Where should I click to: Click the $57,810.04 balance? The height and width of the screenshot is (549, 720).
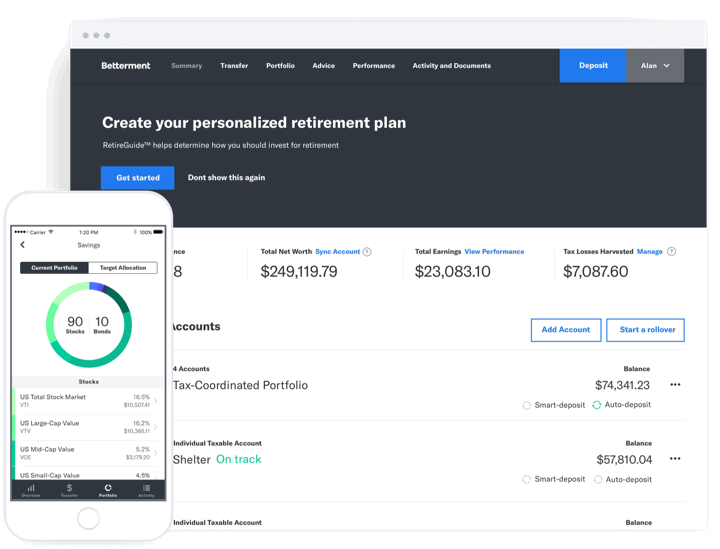(x=624, y=459)
